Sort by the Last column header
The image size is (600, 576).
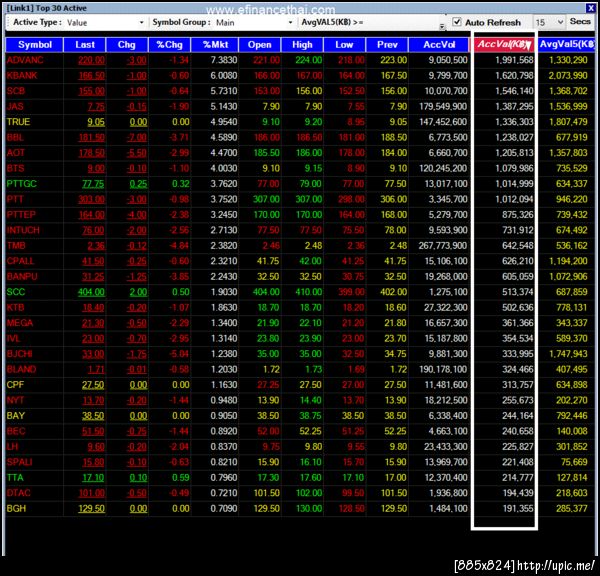85,45
